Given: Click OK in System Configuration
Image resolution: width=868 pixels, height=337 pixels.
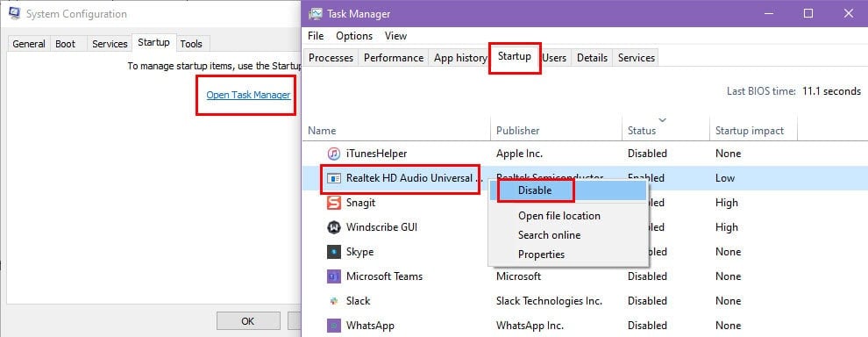Looking at the screenshot, I should [248, 321].
